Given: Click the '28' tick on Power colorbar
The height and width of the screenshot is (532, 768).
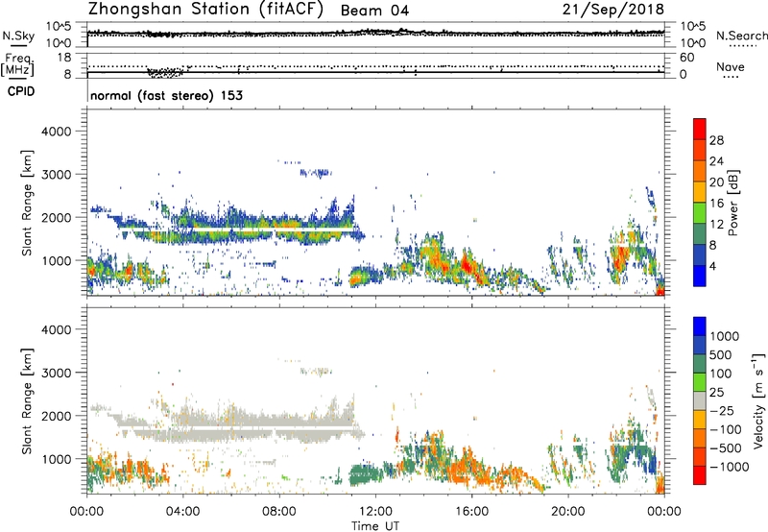Looking at the screenshot, I should [x=716, y=140].
